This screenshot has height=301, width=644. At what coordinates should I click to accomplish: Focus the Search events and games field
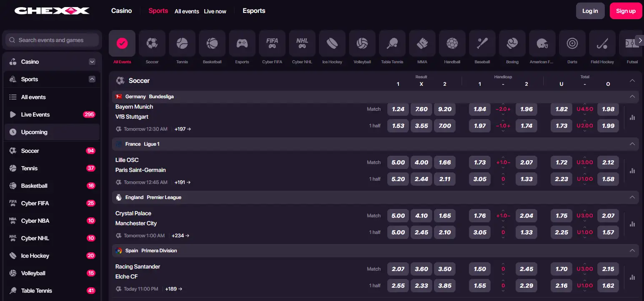coord(52,40)
